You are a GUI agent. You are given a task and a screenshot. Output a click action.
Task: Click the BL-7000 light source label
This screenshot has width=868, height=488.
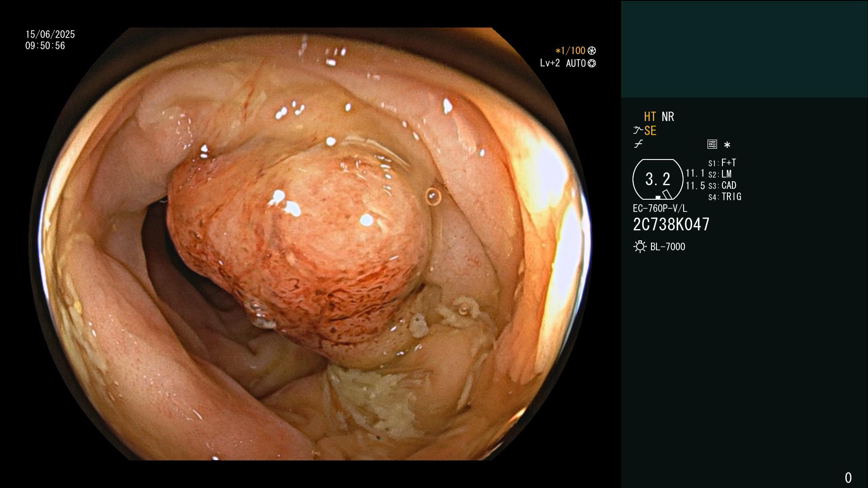tap(668, 247)
